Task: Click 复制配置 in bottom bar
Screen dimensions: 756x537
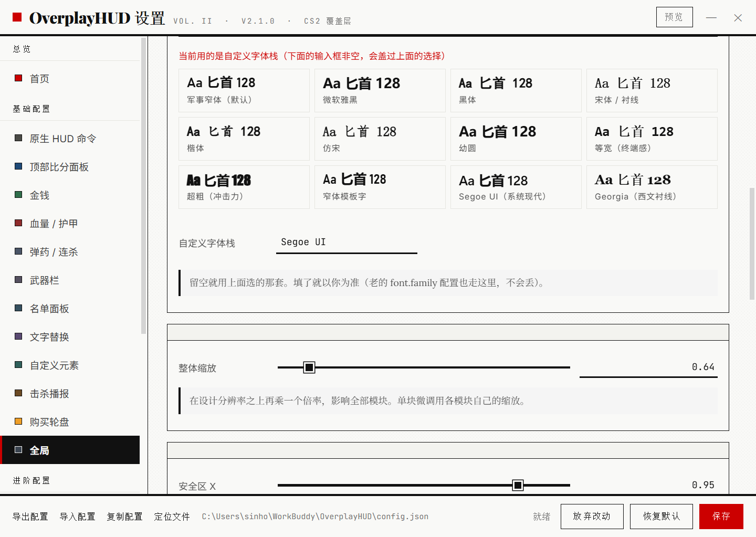Action: click(x=125, y=517)
